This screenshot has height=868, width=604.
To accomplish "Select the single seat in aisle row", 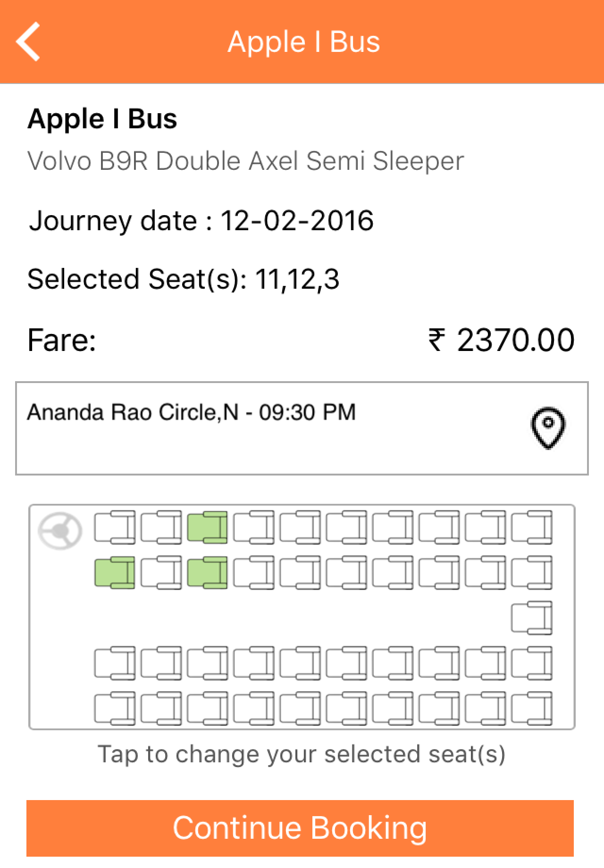I will tap(532, 617).
